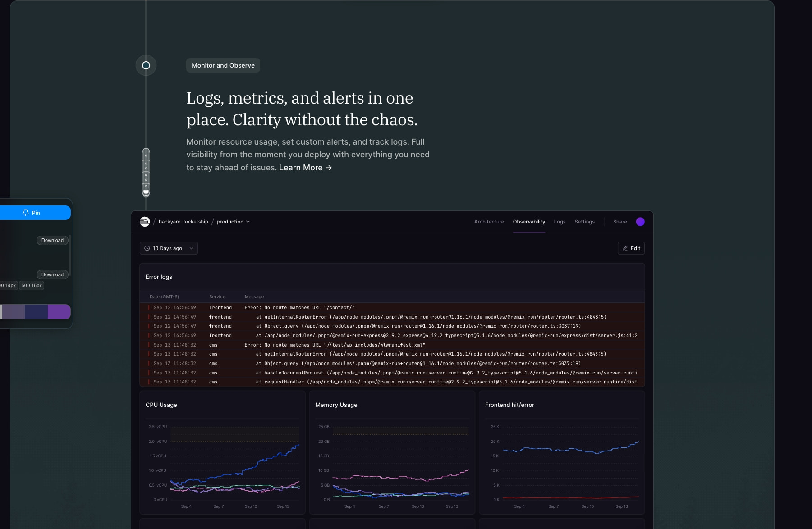
Task: Click the red error line in Frontend chart
Action: tap(570, 498)
